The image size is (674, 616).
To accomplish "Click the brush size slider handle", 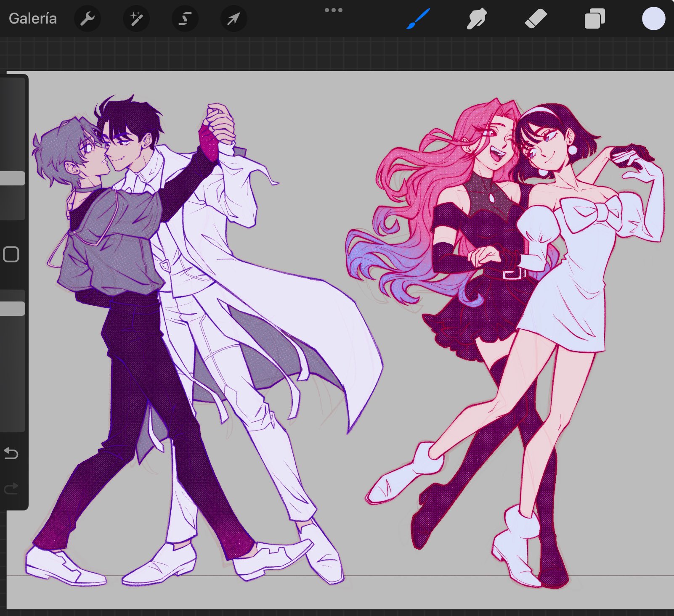I will pyautogui.click(x=13, y=178).
